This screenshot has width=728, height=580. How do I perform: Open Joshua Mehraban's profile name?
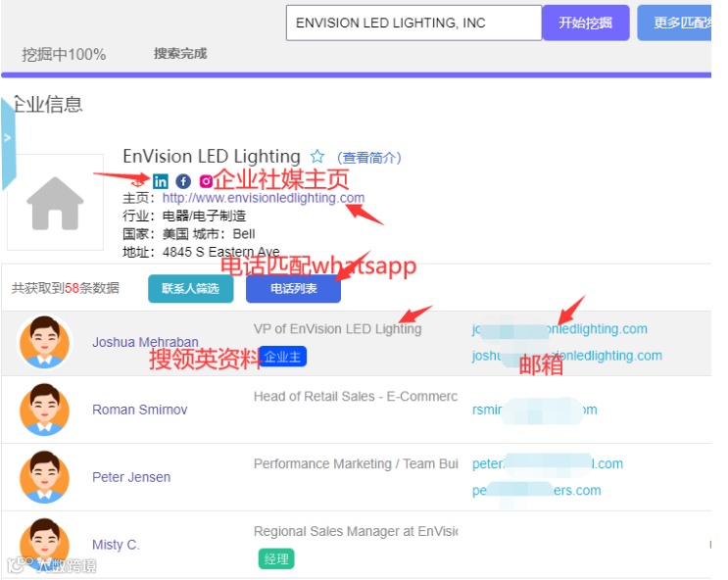(x=145, y=342)
